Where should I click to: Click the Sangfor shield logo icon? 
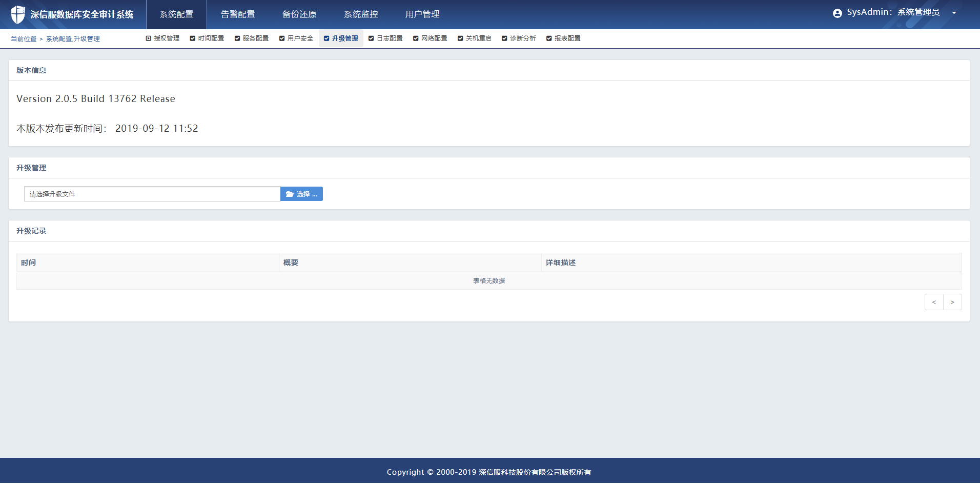(18, 14)
